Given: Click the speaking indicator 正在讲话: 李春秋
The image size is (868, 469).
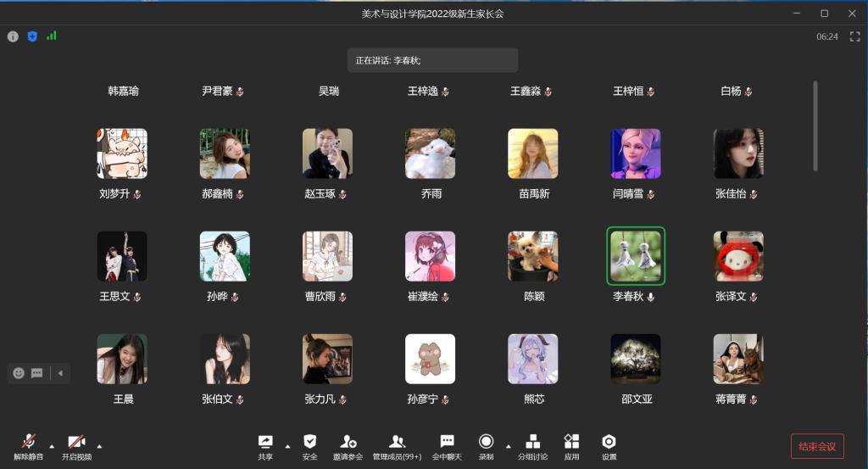Looking at the screenshot, I should coord(433,60).
